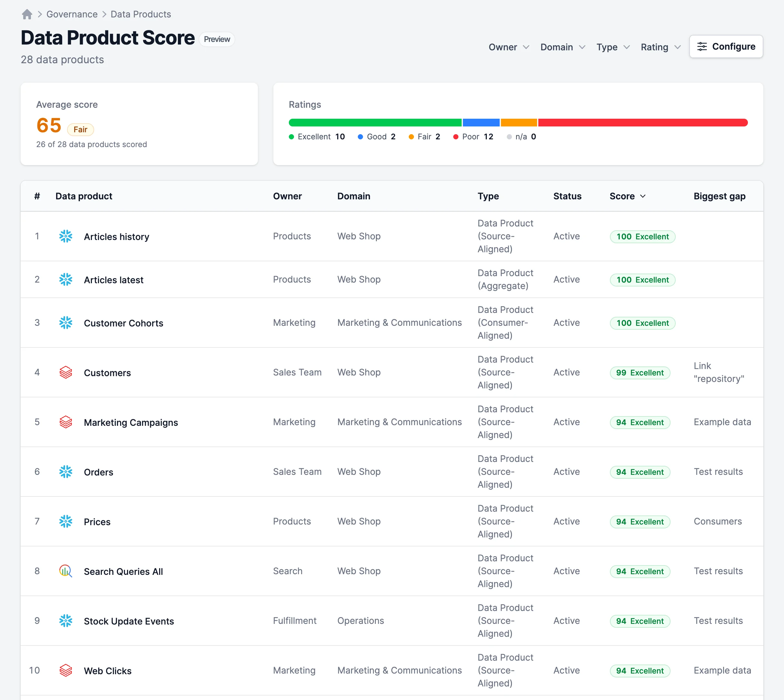Click the Snowflake icon next to Orders
Screen dimensions: 784x700
[66, 472]
